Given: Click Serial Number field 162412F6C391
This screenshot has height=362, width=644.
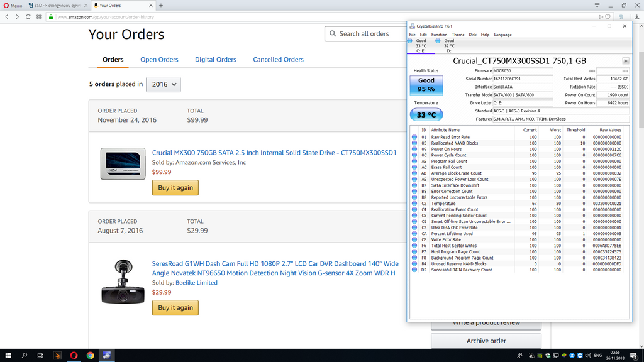Looking at the screenshot, I should click(x=523, y=79).
